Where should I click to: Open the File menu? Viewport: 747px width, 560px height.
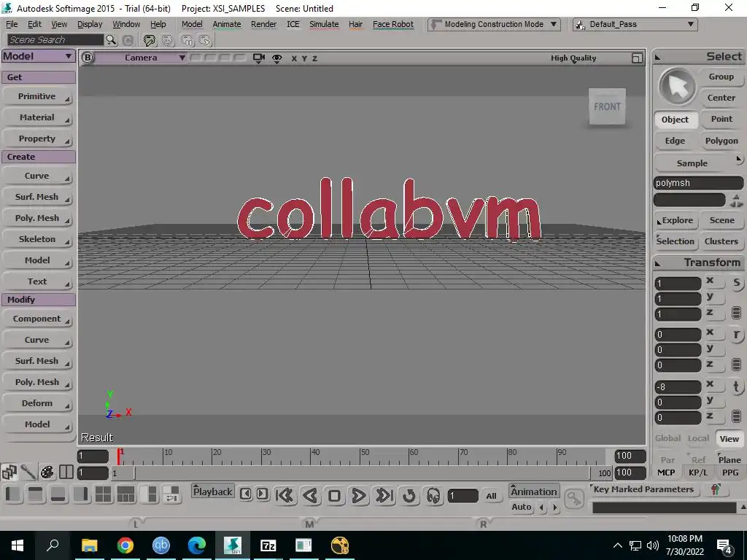12,24
